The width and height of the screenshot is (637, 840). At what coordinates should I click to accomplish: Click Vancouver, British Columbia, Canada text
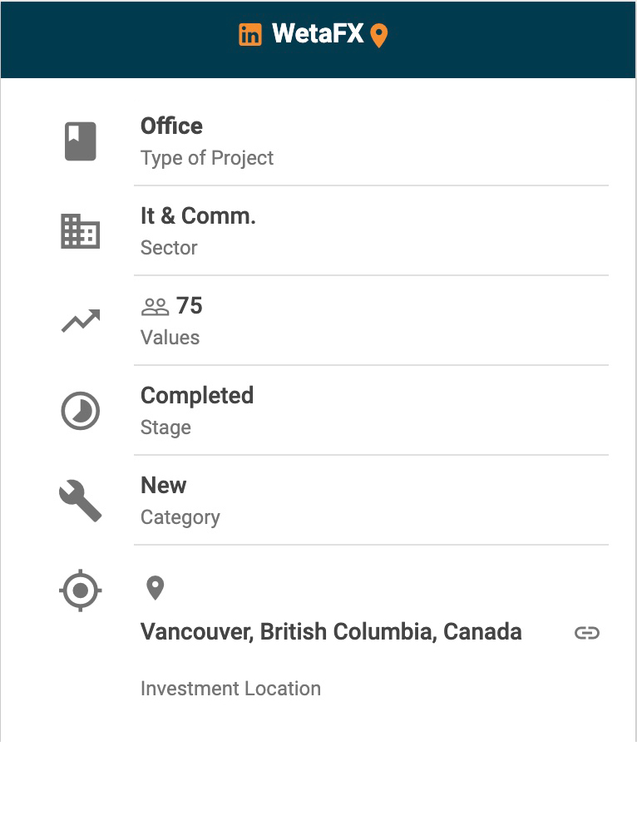331,632
